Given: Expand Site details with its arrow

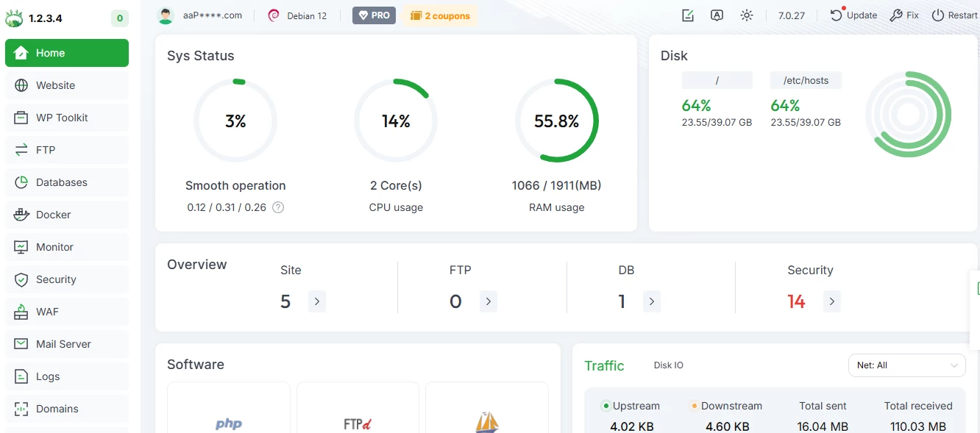Looking at the screenshot, I should click(317, 301).
